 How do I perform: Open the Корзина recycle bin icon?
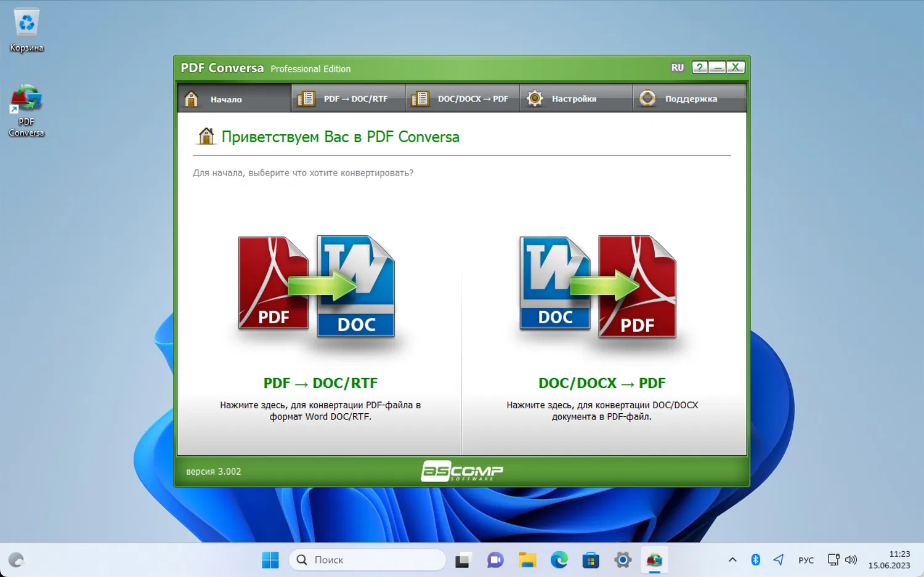(26, 31)
